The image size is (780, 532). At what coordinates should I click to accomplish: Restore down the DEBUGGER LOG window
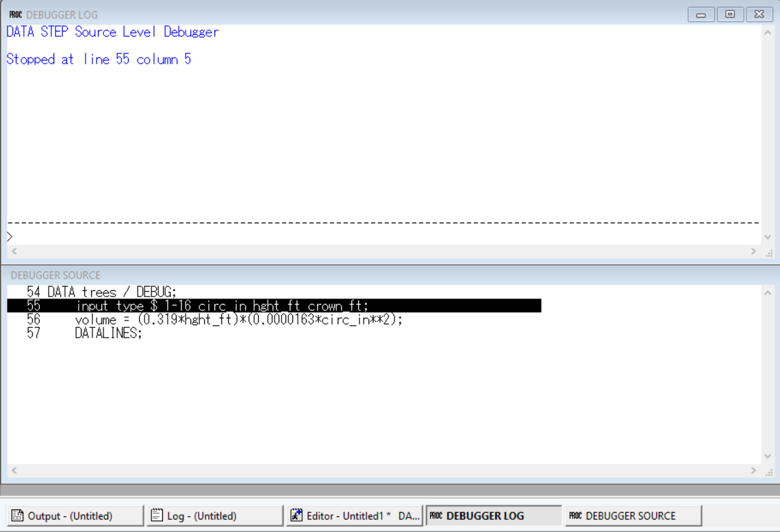click(x=730, y=14)
